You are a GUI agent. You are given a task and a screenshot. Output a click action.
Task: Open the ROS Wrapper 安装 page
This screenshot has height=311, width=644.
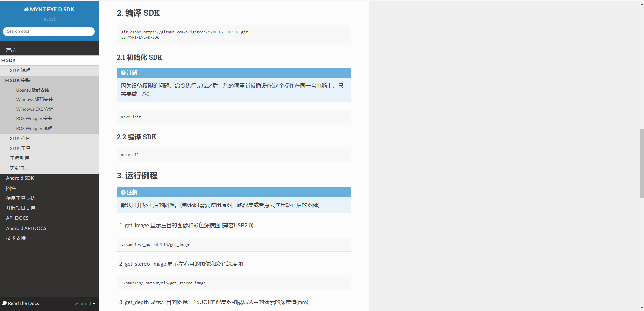click(x=34, y=118)
